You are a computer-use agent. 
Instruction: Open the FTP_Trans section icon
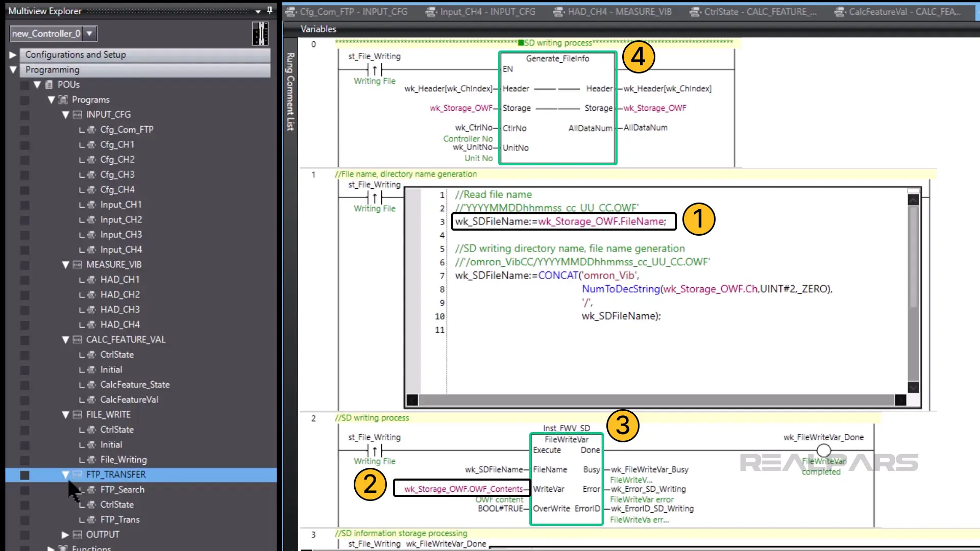tap(91, 520)
